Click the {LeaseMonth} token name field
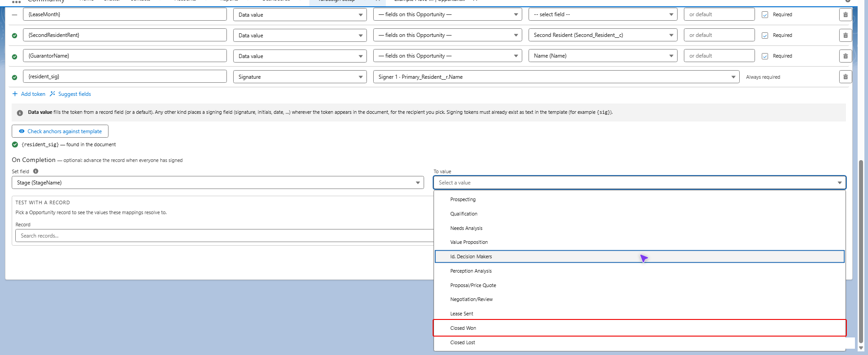This screenshot has height=355, width=868. click(125, 14)
